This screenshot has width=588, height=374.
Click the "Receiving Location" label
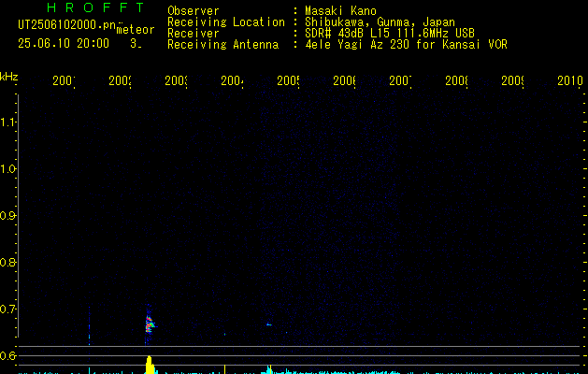click(x=226, y=22)
